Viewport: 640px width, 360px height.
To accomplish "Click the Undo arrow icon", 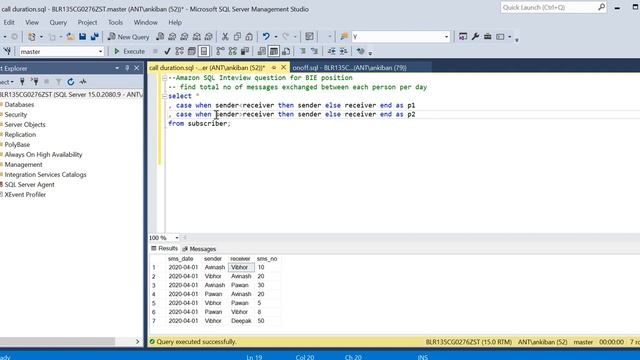I will pyautogui.click(x=266, y=37).
